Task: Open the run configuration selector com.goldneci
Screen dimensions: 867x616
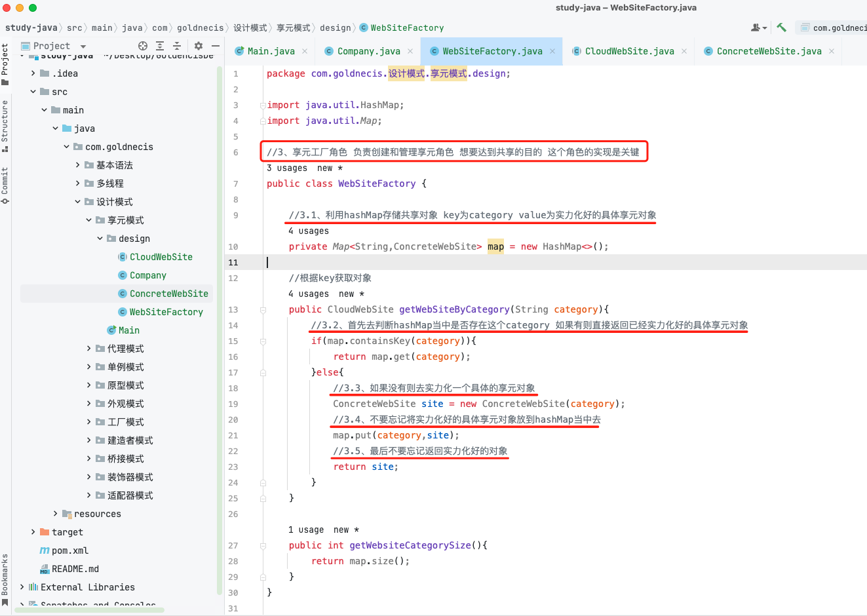Action: (832, 28)
